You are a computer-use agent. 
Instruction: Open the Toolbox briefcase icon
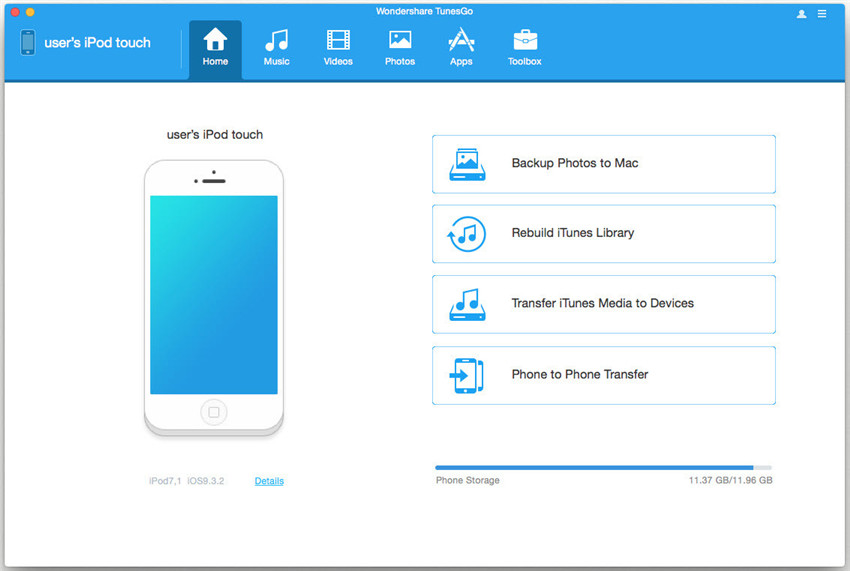(x=524, y=40)
